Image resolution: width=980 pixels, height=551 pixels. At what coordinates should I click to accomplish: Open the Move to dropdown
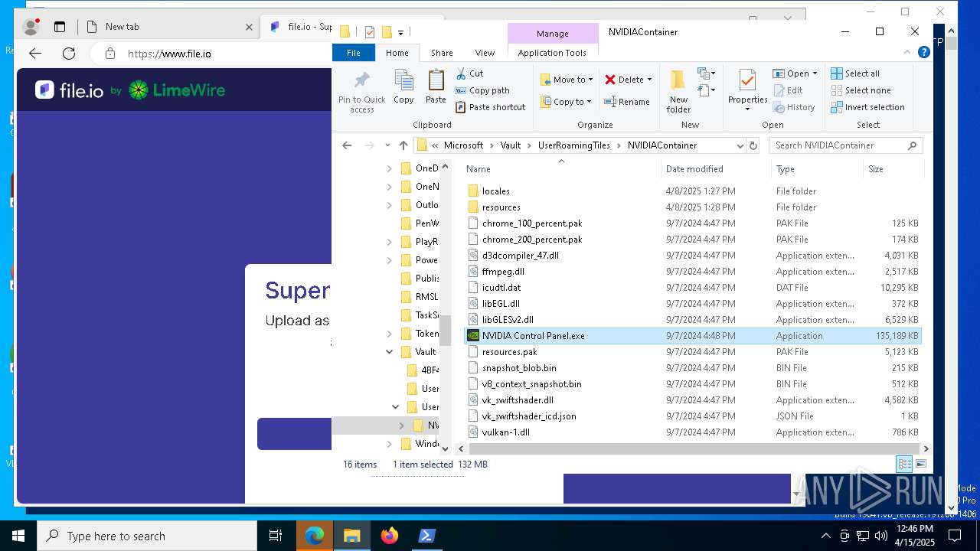point(567,80)
